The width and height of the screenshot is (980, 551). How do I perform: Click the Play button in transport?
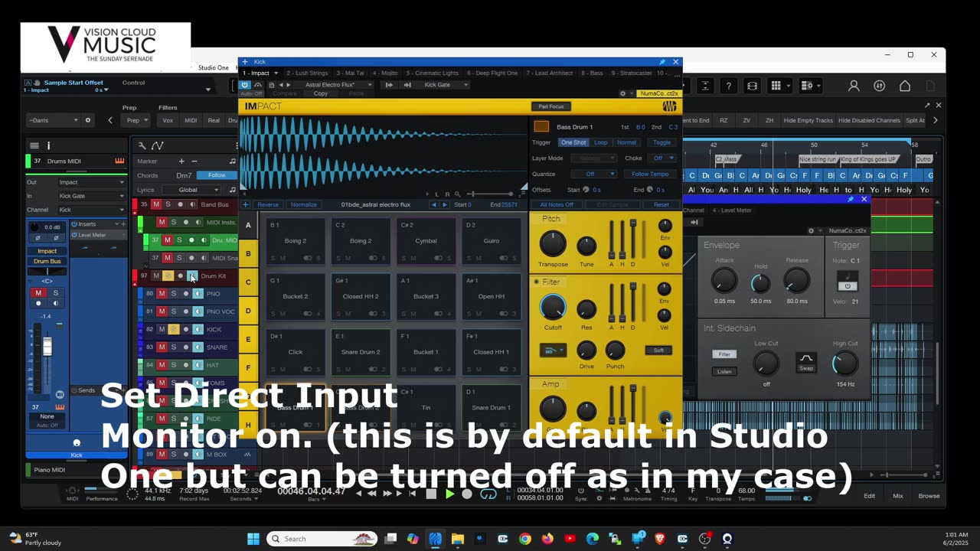coord(449,494)
